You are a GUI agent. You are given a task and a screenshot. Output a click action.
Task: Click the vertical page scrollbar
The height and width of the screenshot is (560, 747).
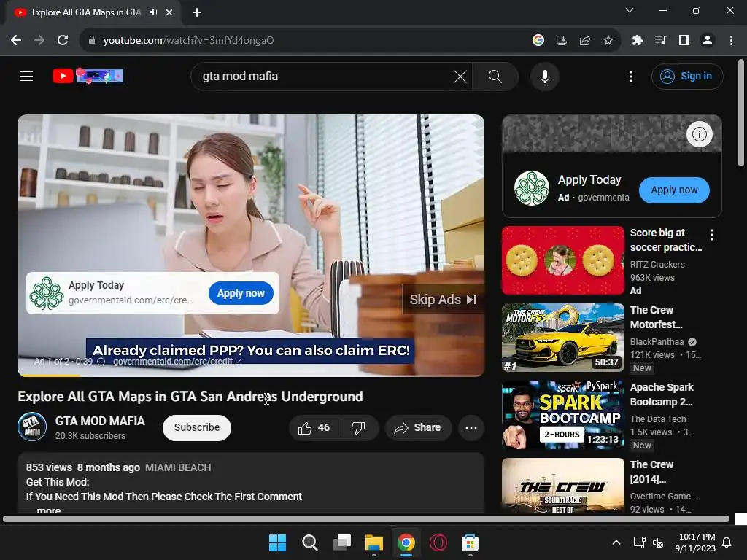coord(741,113)
